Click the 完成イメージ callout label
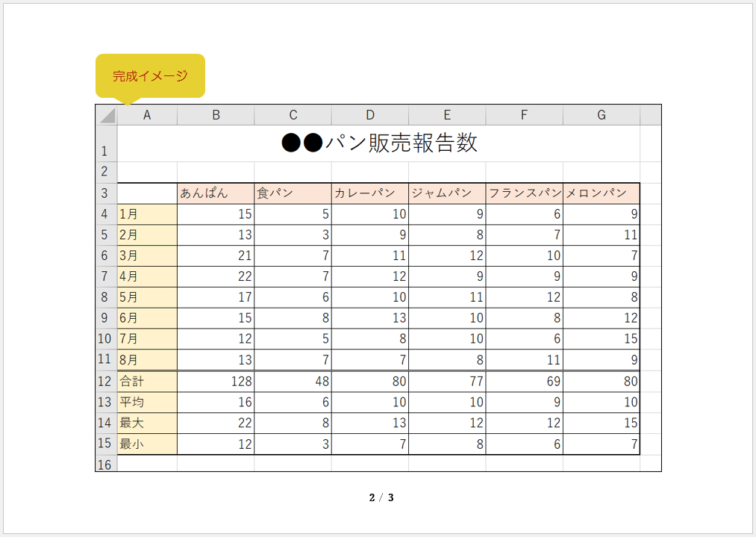This screenshot has height=537, width=756. [150, 75]
